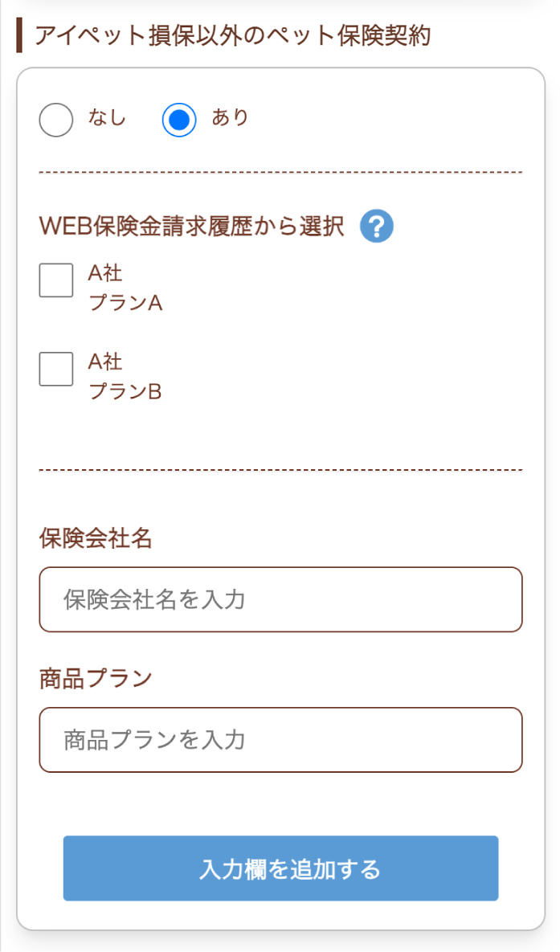Screen dimensions: 560x952
Task: Click the blue add-entry button
Action: click(x=280, y=868)
